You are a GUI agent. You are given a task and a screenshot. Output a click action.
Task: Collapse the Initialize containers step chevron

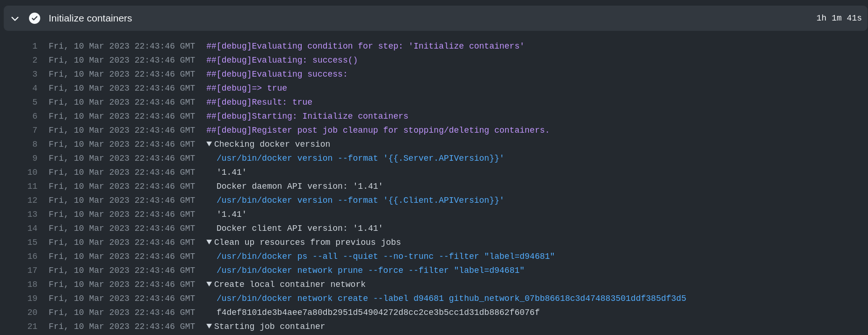15,19
